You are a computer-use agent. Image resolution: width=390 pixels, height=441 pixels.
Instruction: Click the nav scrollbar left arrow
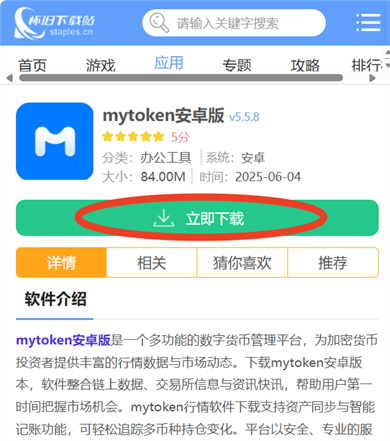tap(10, 78)
